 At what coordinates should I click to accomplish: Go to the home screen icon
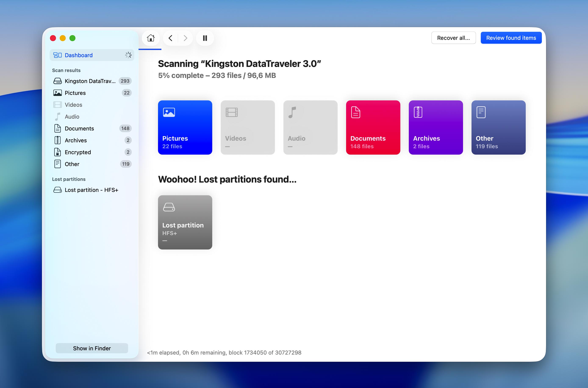point(151,38)
